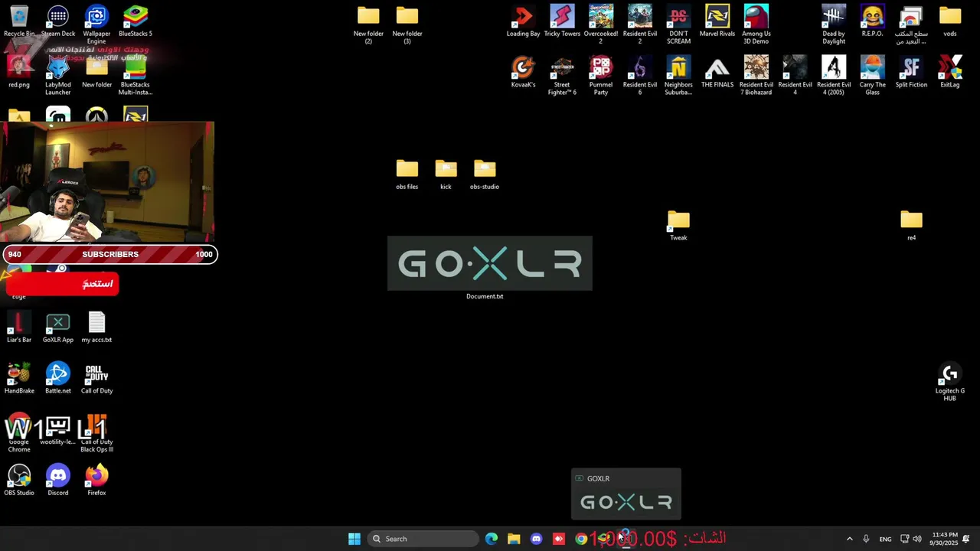Screen dimensions: 980x551
Task: Select the Pummel Party icon
Action: tap(601, 77)
